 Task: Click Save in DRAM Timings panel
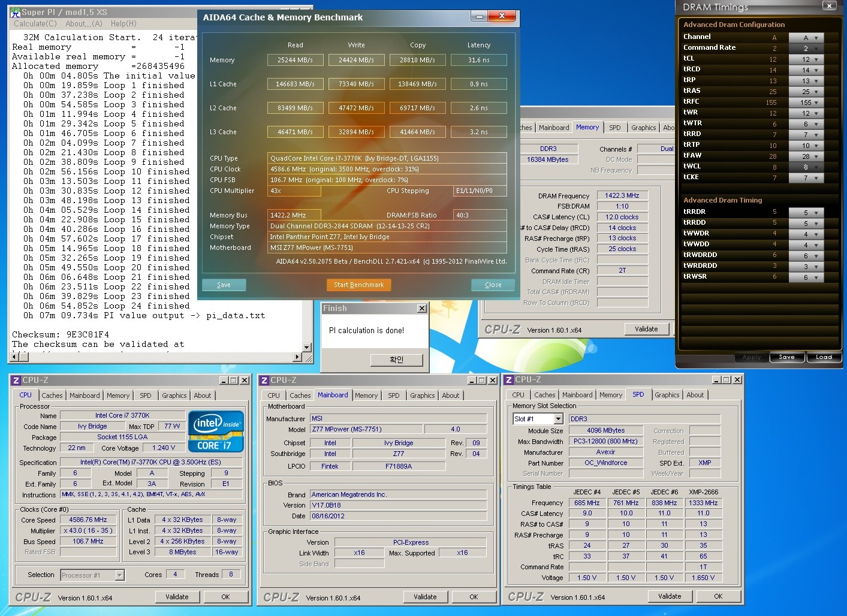coord(786,357)
